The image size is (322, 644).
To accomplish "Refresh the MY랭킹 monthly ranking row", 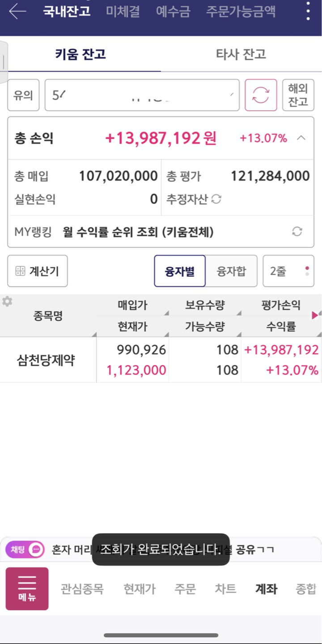I will [x=297, y=232].
